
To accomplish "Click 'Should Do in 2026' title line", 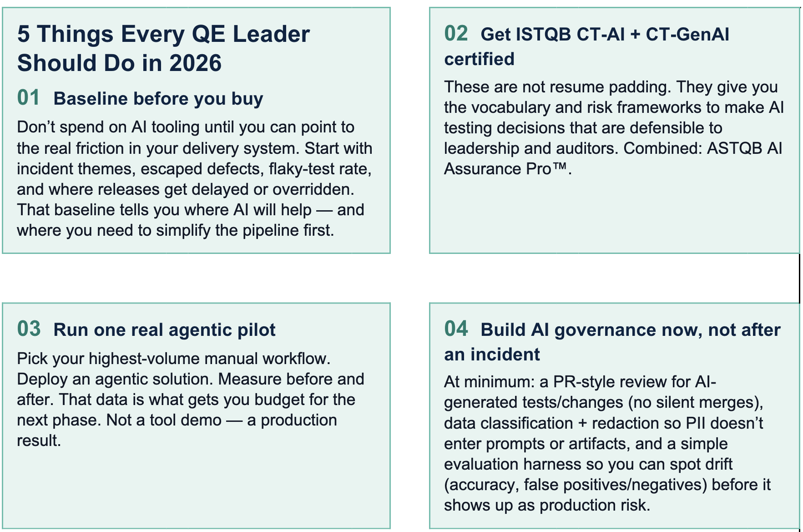I will click(119, 63).
